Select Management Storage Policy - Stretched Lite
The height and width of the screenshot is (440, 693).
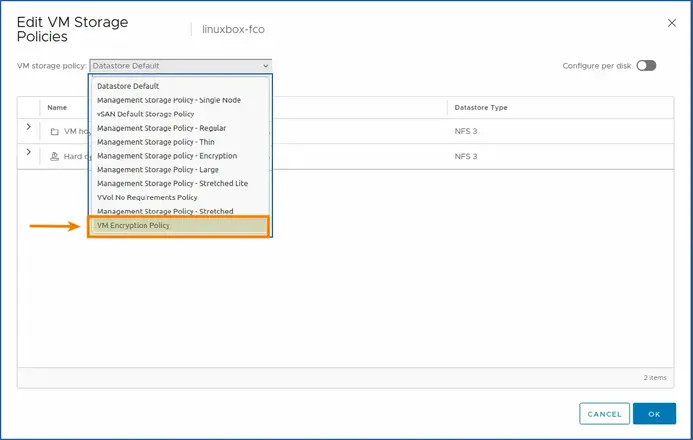point(172,184)
